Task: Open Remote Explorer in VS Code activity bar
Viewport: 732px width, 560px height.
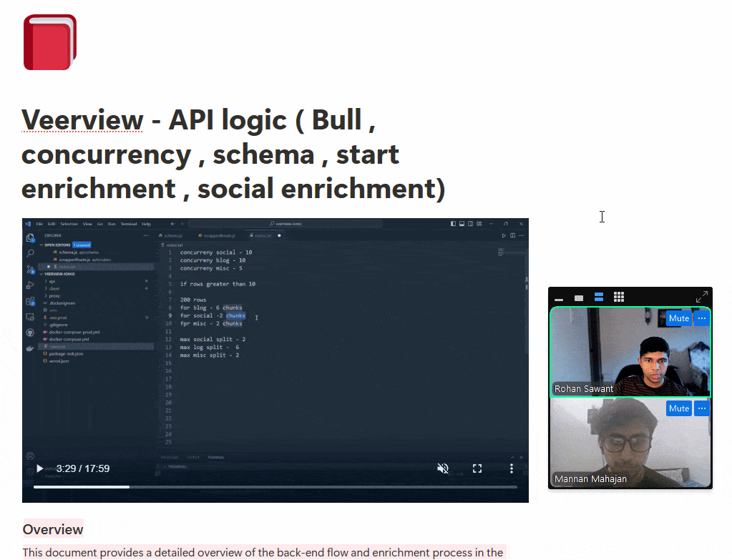Action: tap(30, 317)
